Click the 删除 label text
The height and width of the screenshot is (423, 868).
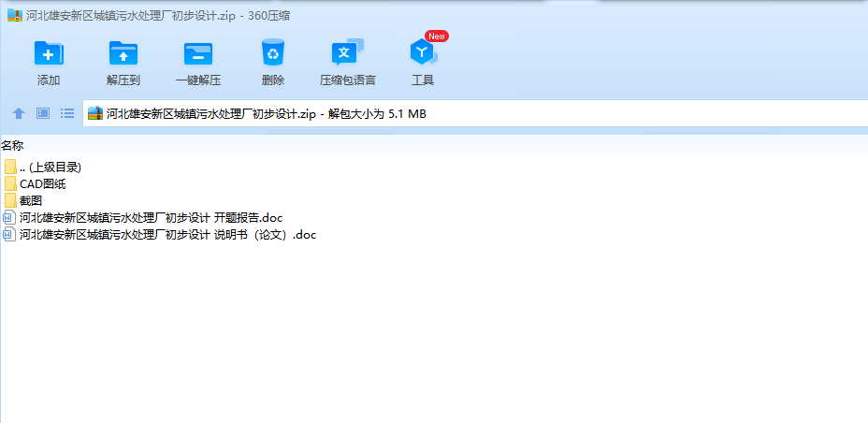[x=273, y=80]
